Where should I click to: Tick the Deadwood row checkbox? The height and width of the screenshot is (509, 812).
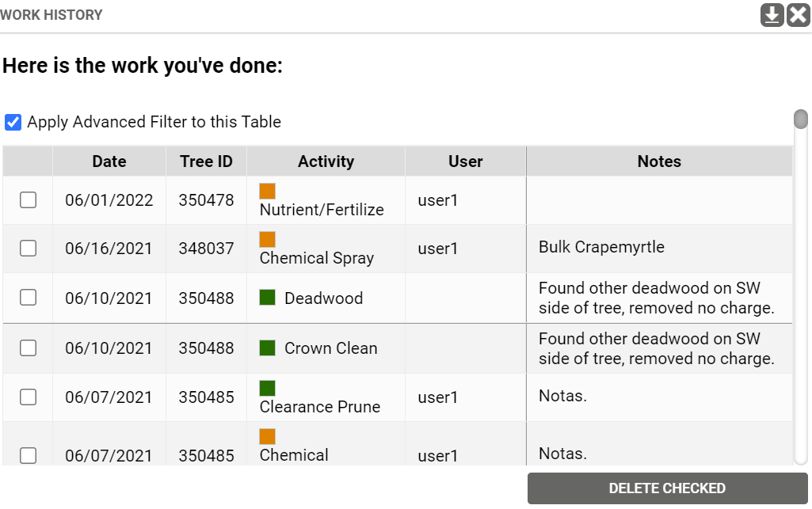28,298
